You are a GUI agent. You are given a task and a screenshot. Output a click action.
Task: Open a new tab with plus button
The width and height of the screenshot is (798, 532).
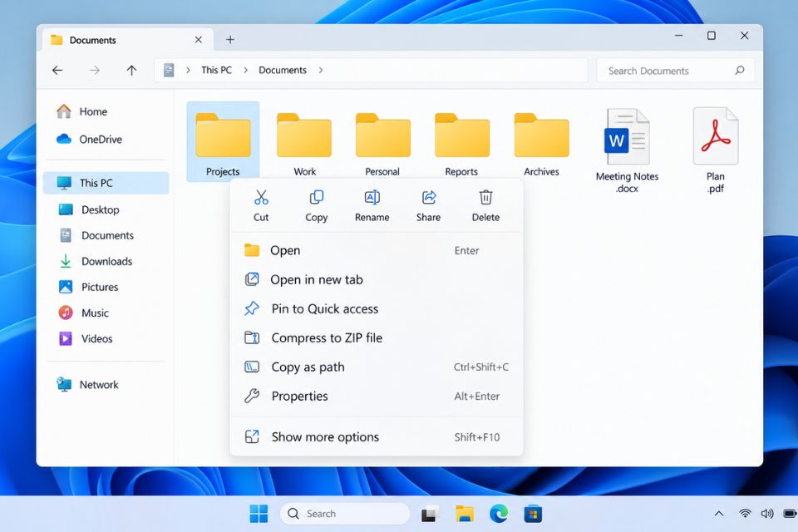pyautogui.click(x=230, y=40)
